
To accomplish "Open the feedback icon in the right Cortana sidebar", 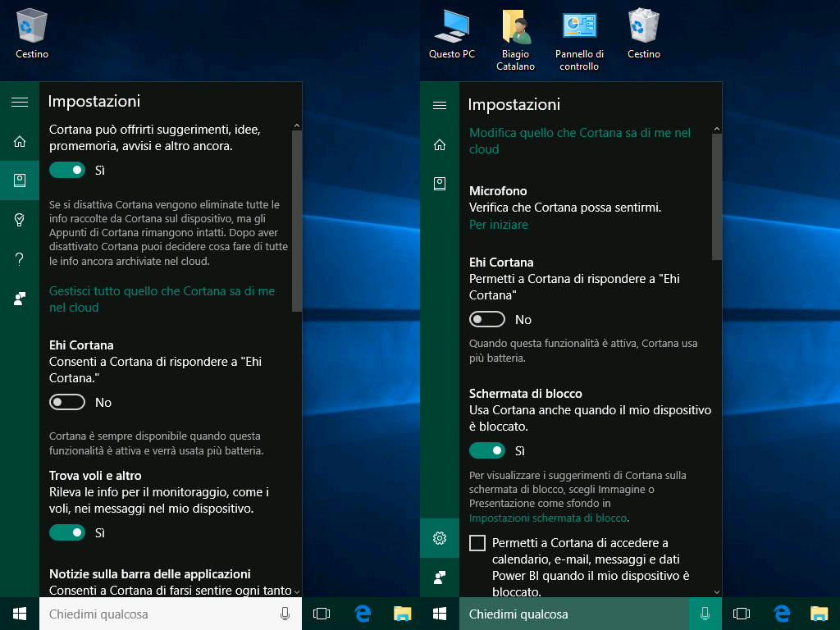I will pos(440,577).
